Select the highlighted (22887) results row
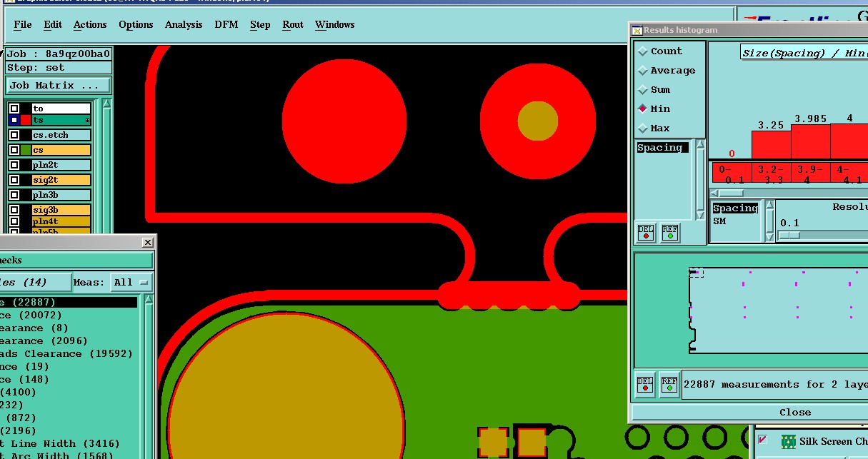This screenshot has width=868, height=459. click(x=68, y=303)
